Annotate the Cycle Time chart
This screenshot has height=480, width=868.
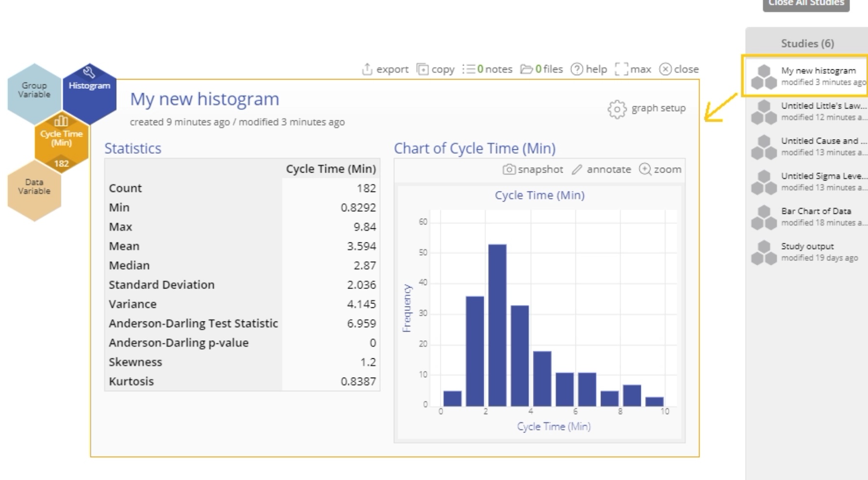coord(577,169)
